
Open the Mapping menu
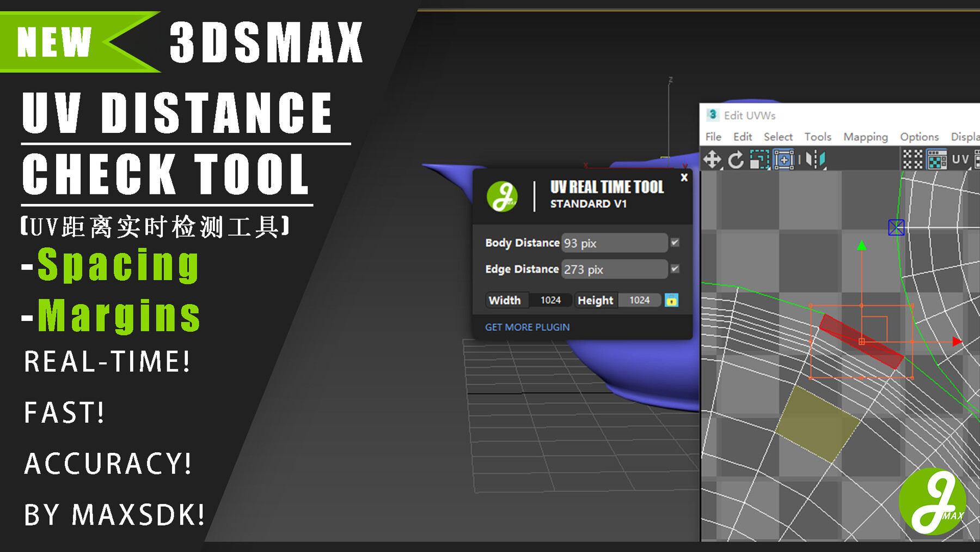pos(866,137)
